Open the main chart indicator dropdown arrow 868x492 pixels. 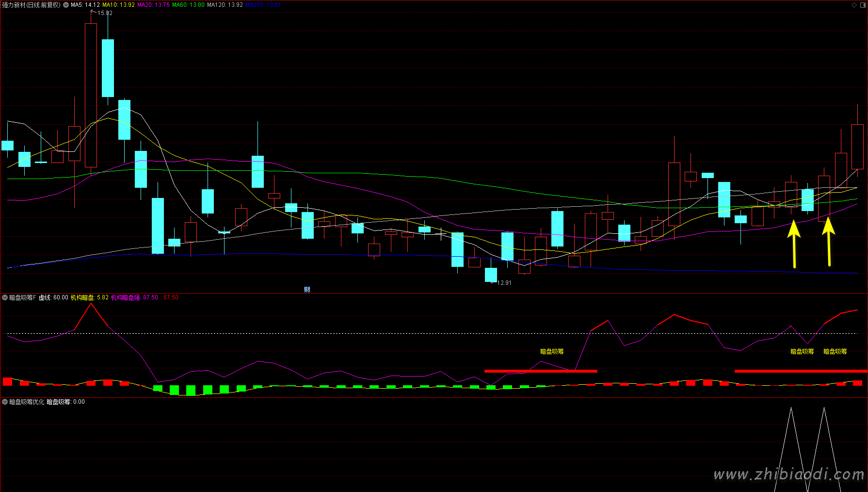pos(66,5)
